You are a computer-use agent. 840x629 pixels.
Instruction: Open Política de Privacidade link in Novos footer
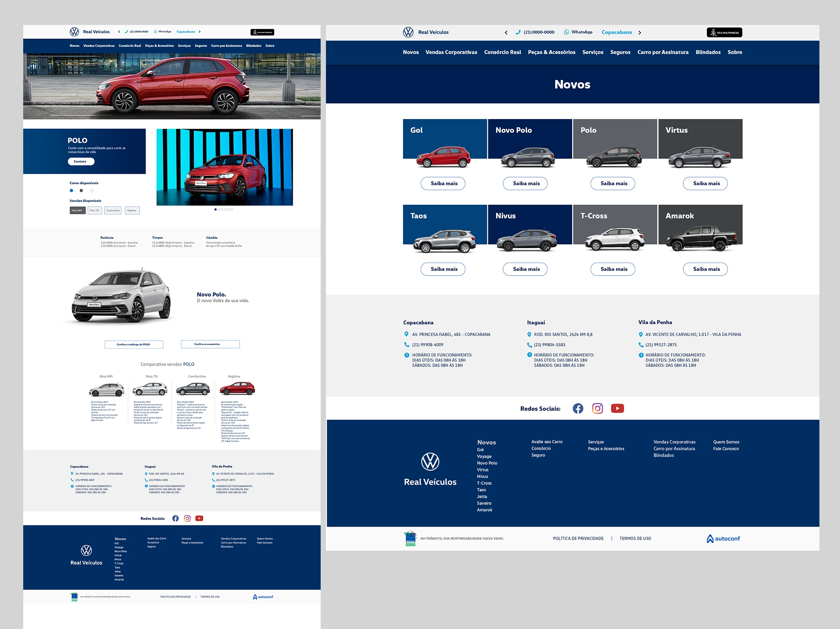point(578,539)
